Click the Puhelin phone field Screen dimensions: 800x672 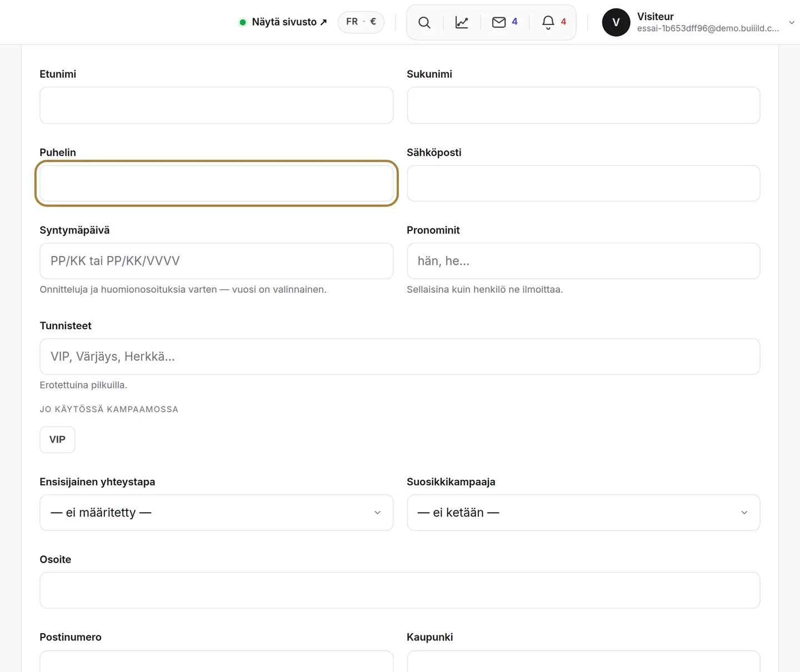coord(217,183)
